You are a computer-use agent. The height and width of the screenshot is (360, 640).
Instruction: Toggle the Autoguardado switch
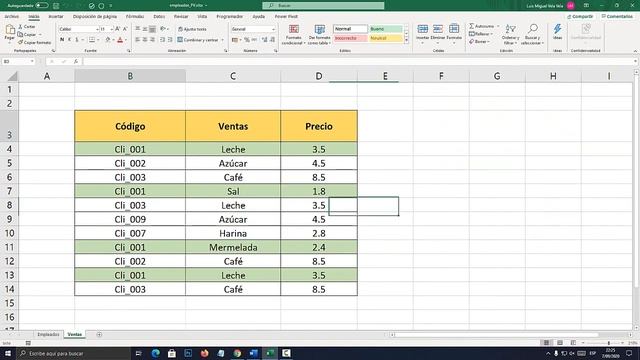click(x=42, y=6)
